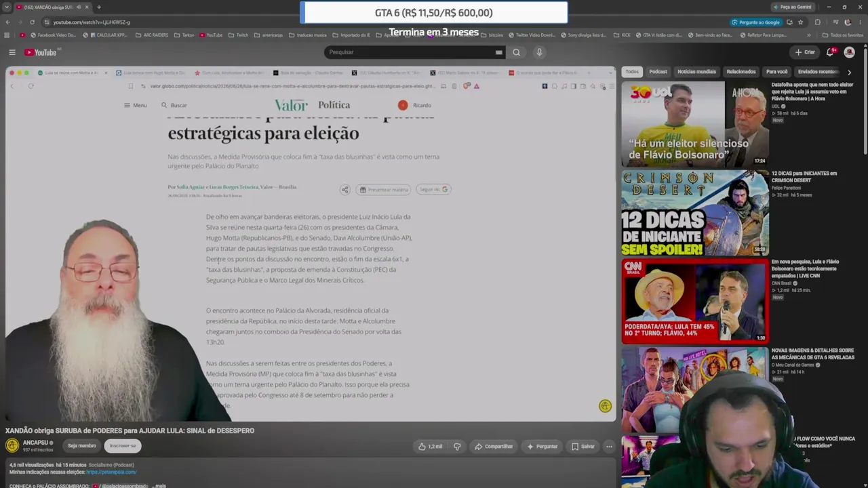Click the 'Peça ao Gemini' button
The image size is (868, 488).
point(792,7)
